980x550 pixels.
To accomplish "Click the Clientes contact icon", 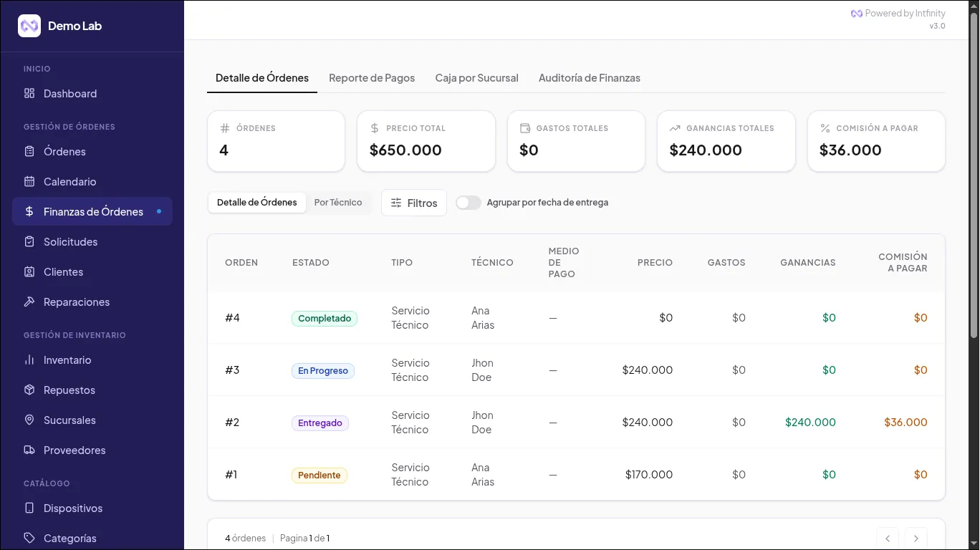I will (x=29, y=272).
